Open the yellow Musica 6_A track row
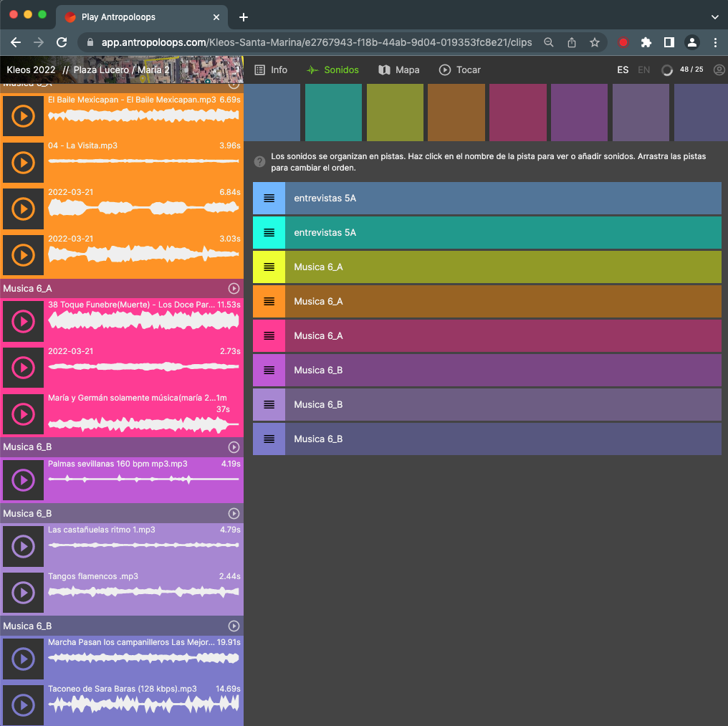This screenshot has width=728, height=726. click(502, 267)
